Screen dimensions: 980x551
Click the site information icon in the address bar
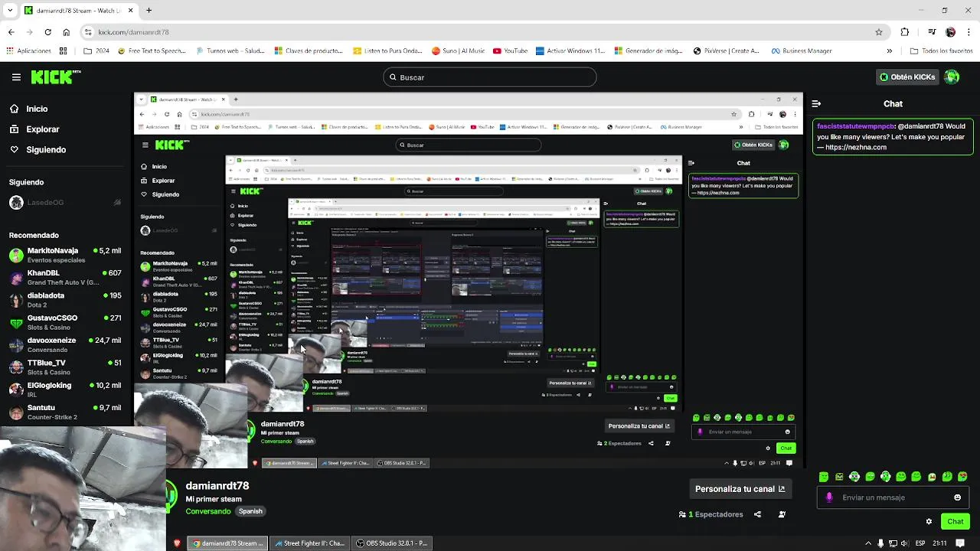[89, 32]
